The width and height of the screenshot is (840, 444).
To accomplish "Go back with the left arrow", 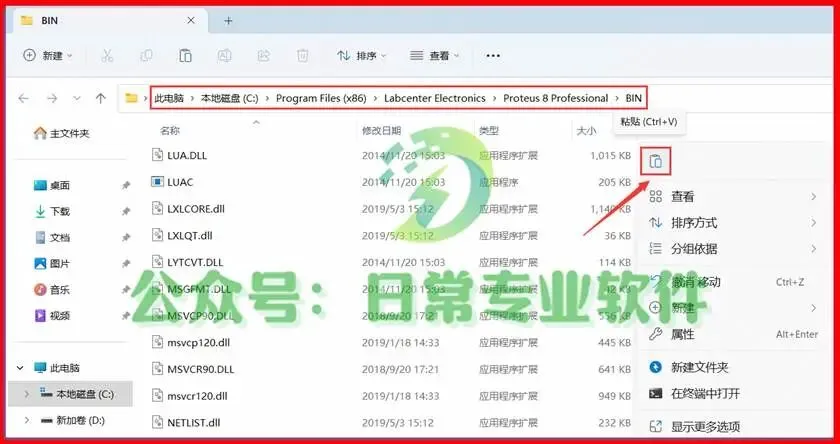I will pos(23,99).
